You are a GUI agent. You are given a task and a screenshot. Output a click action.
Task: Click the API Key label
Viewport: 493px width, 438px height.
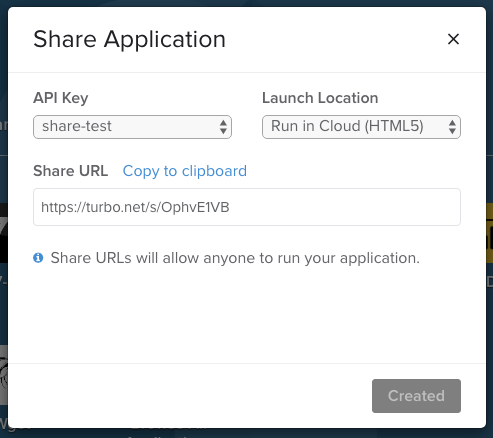click(x=61, y=98)
